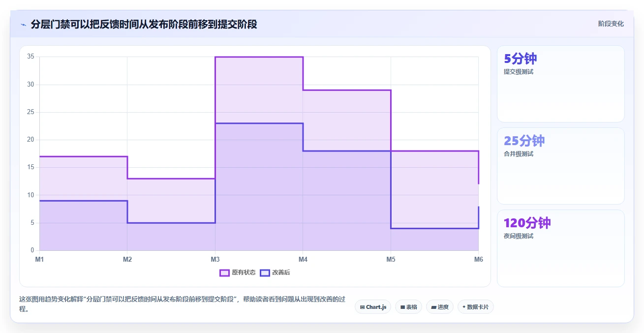The width and height of the screenshot is (644, 333).
Task: Click the M2 axis label
Action: tap(127, 259)
